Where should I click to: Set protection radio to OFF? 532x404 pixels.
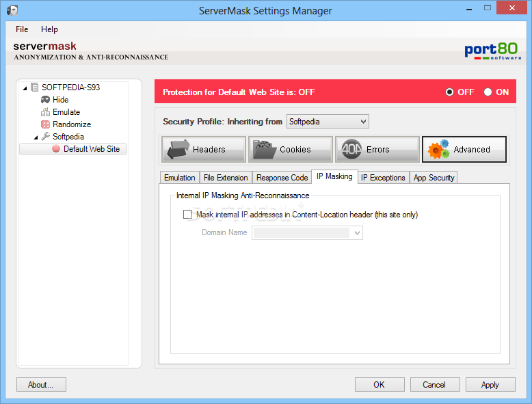[x=449, y=92]
